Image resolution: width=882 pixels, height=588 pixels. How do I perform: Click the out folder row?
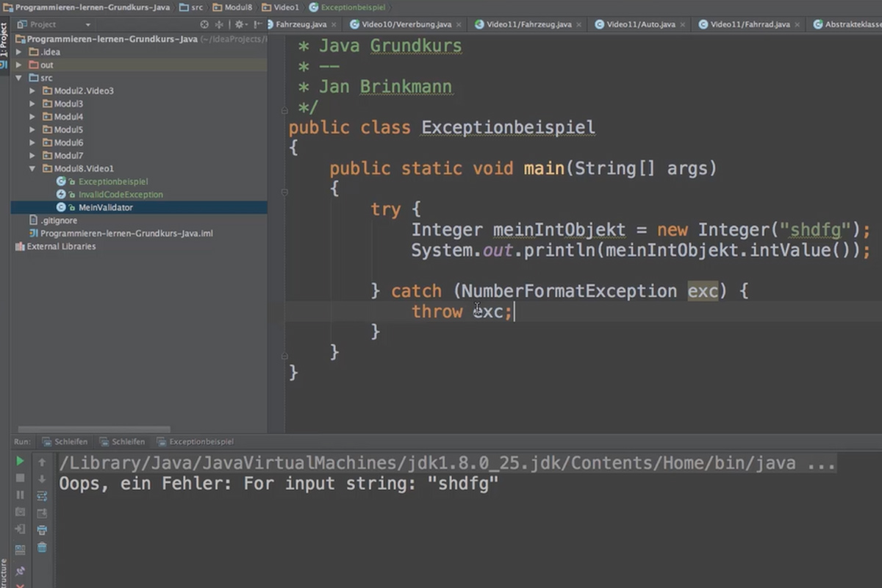point(139,65)
